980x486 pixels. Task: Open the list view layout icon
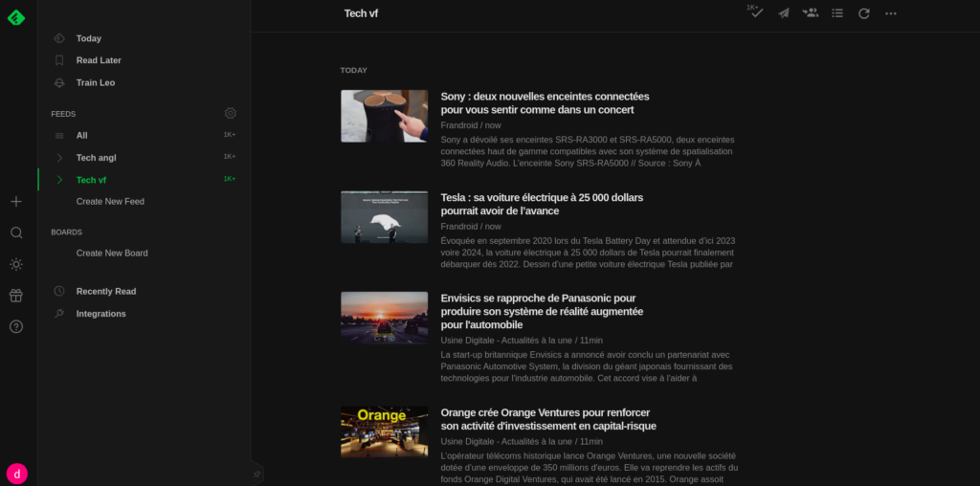tap(837, 13)
